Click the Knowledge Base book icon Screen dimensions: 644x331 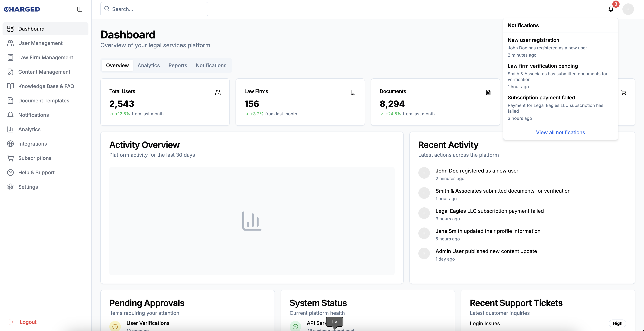tap(10, 86)
